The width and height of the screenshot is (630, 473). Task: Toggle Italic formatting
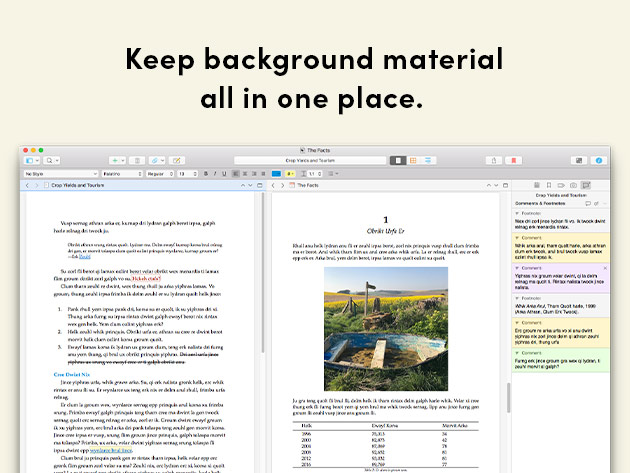215,174
